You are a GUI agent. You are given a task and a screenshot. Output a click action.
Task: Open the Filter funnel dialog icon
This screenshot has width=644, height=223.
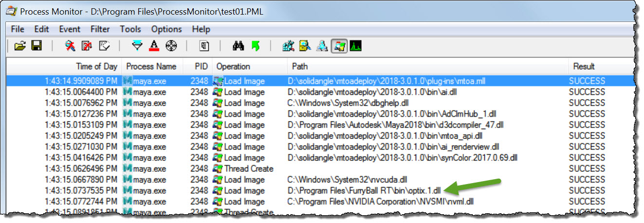(x=138, y=46)
